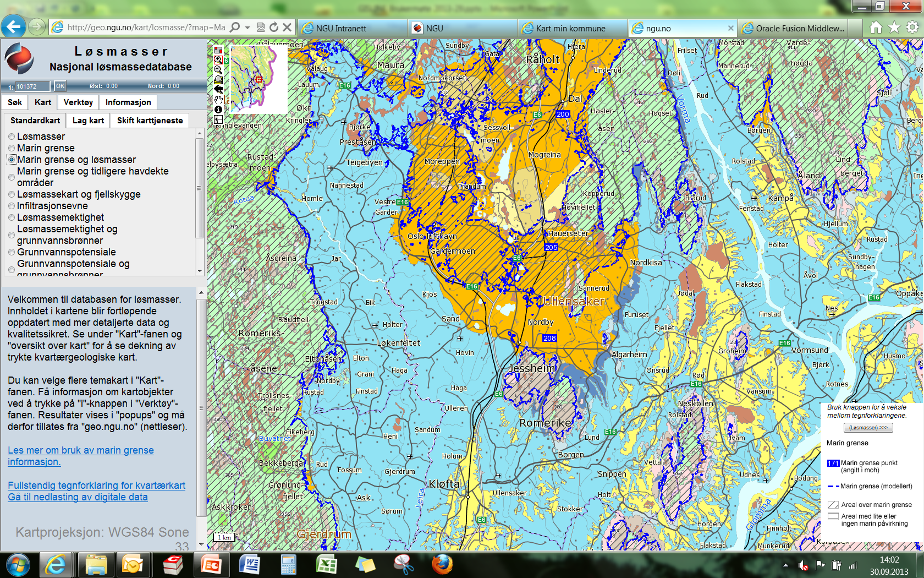Click the OK button beside scale field
This screenshot has width=924, height=578.
pos(60,86)
